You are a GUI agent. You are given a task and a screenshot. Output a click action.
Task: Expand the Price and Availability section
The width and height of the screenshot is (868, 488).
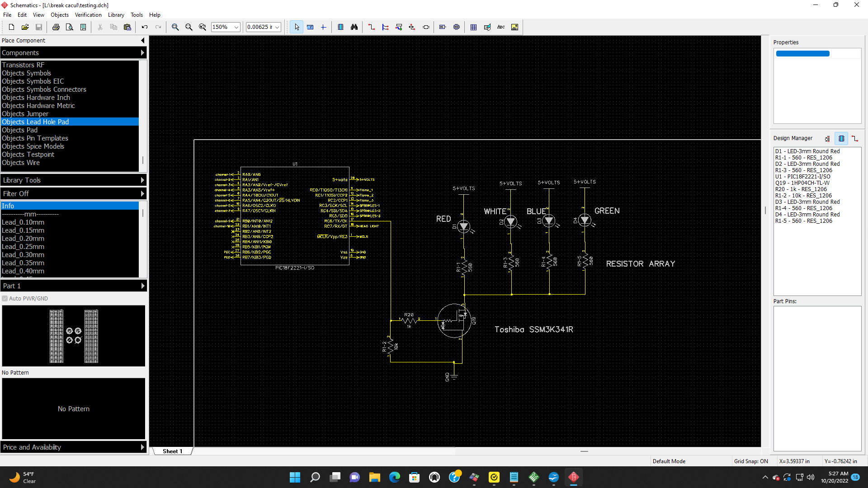coord(74,447)
